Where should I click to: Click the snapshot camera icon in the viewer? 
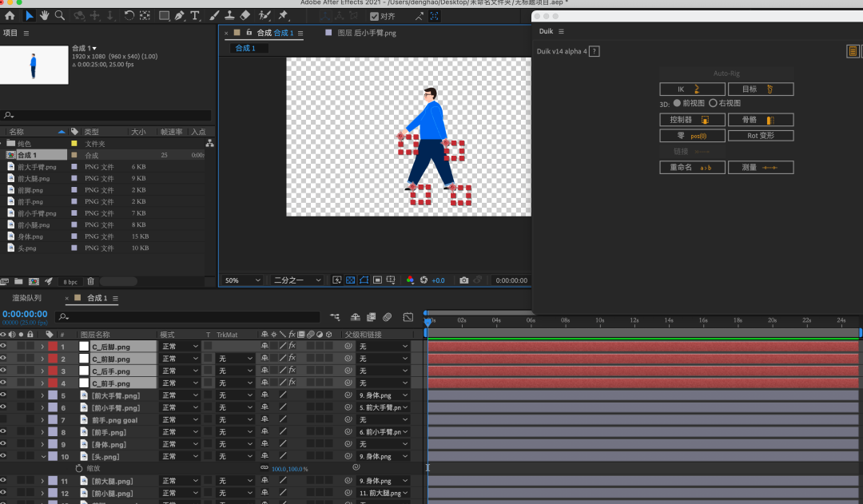pos(463,280)
